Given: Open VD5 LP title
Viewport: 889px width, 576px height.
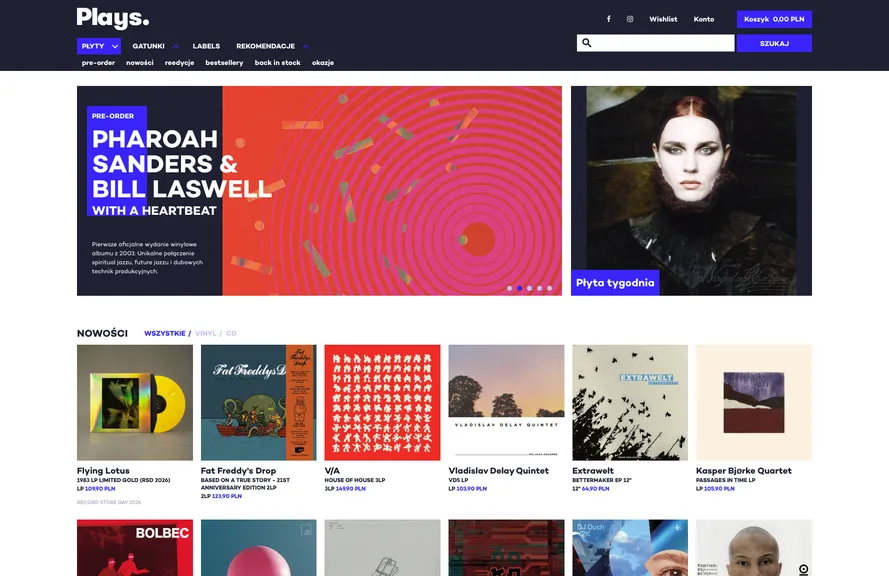Looking at the screenshot, I should 458,480.
